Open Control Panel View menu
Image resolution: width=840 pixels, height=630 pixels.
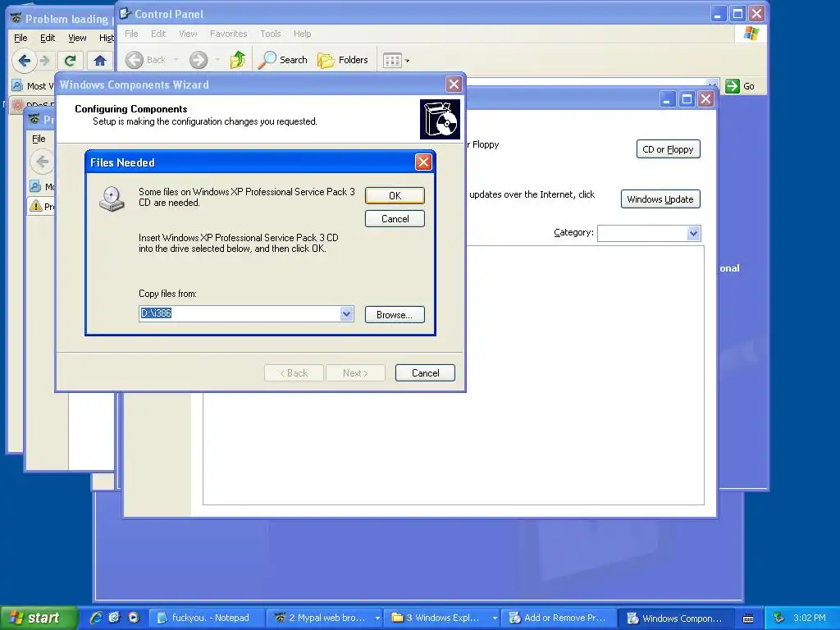point(188,34)
